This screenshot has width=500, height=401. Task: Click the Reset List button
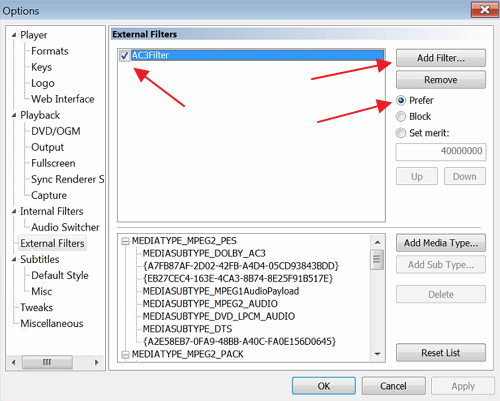tap(441, 353)
